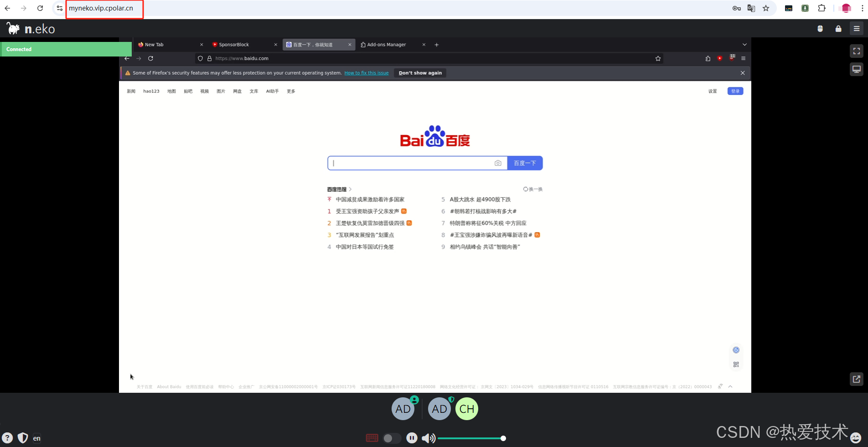Click the SponsorBlock toolbar icon in Firefox
The height and width of the screenshot is (447, 868).
pyautogui.click(x=719, y=58)
